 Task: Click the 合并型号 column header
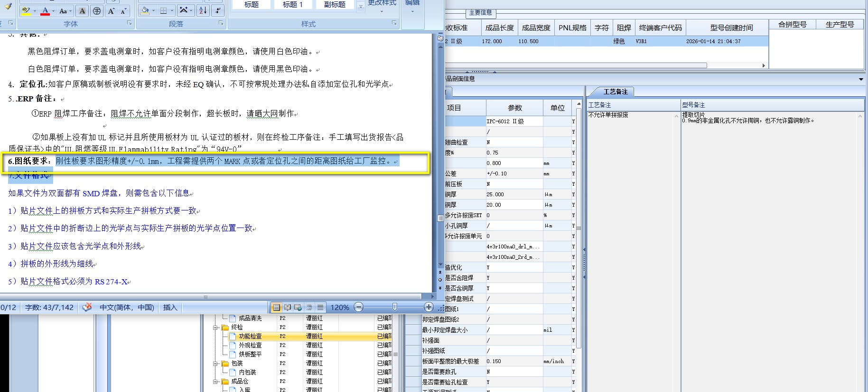pos(792,25)
